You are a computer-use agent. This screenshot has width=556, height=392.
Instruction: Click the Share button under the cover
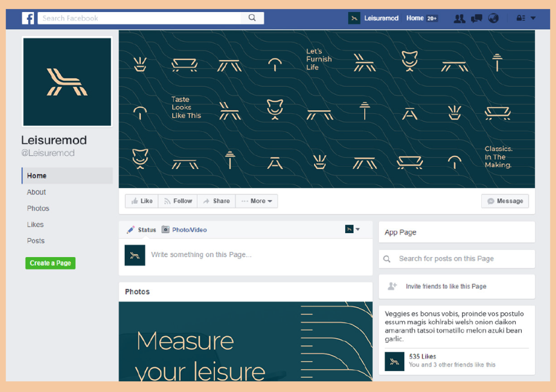216,201
